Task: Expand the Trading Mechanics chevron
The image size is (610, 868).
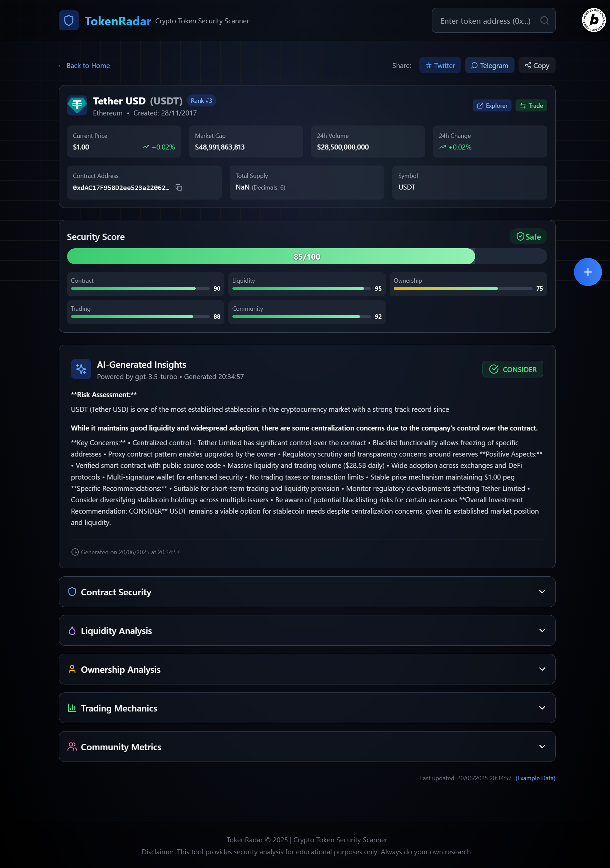Action: pos(542,708)
